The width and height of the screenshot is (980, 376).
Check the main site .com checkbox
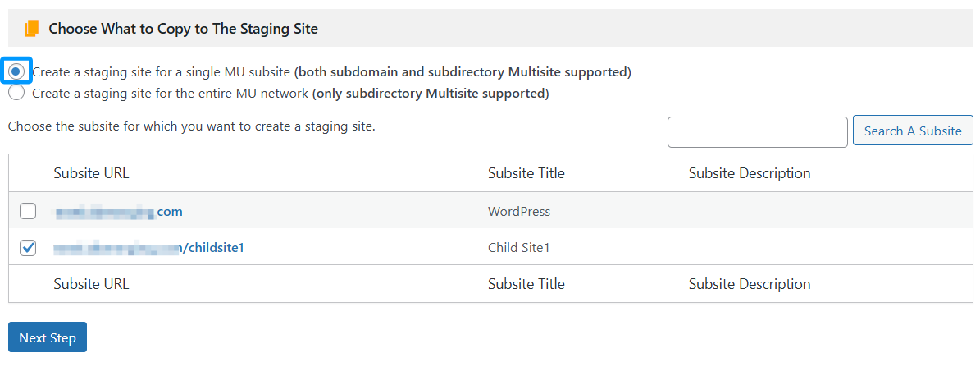point(28,212)
